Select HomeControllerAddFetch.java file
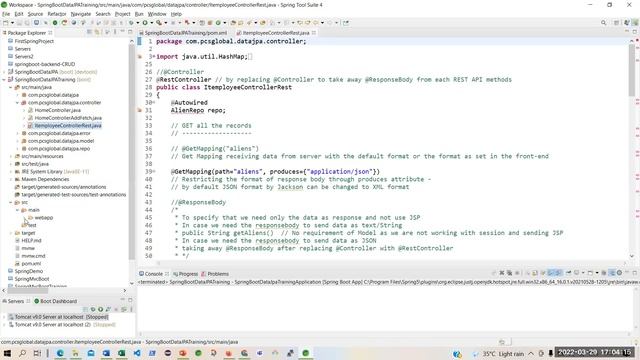This screenshot has width=640, height=360. coord(68,118)
